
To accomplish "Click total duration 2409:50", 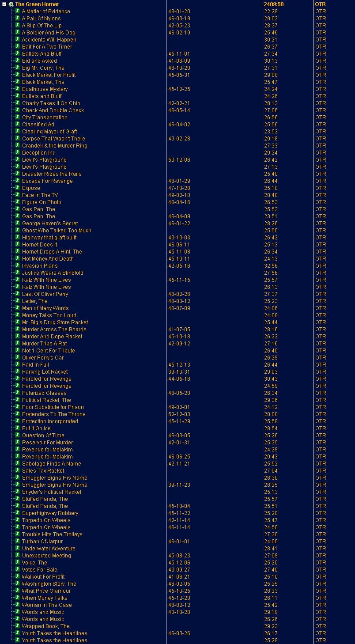I will [x=274, y=4].
